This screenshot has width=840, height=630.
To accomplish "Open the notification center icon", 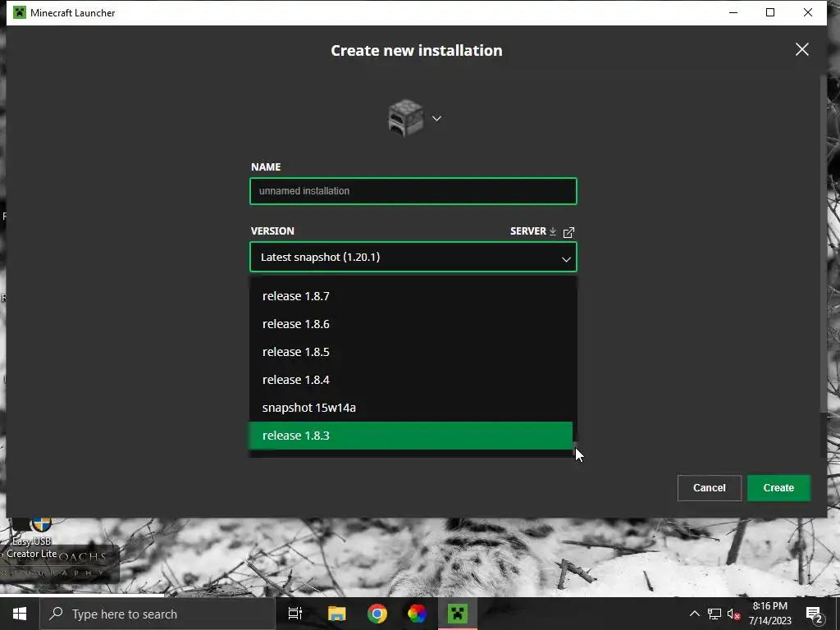I will pos(815,614).
